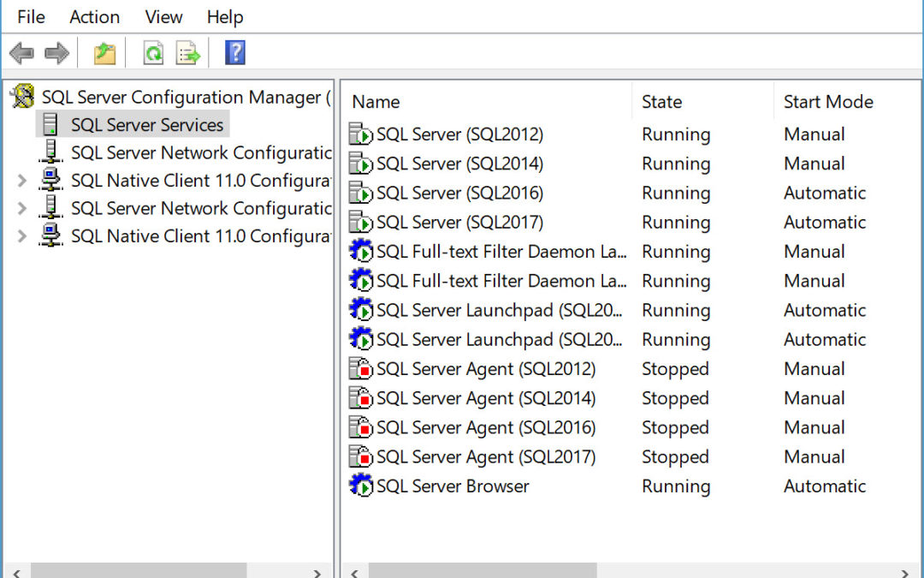The width and height of the screenshot is (924, 578).
Task: Sort services by the State column header
Action: point(662,102)
